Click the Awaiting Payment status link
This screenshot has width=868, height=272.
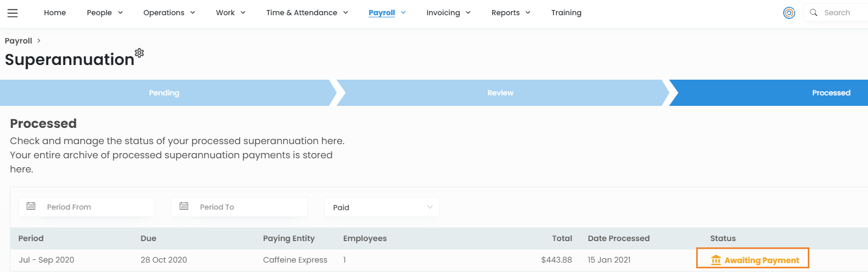(762, 260)
